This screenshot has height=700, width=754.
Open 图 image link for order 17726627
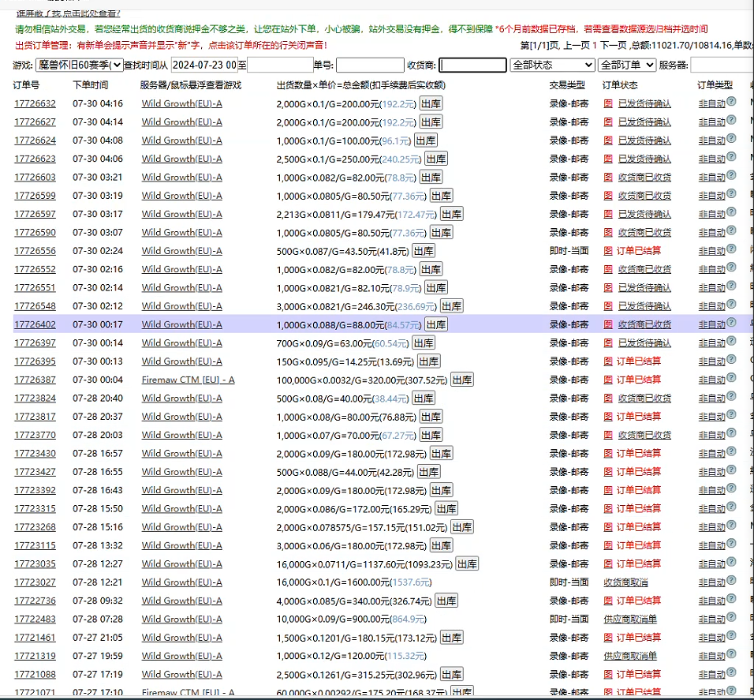click(x=607, y=122)
